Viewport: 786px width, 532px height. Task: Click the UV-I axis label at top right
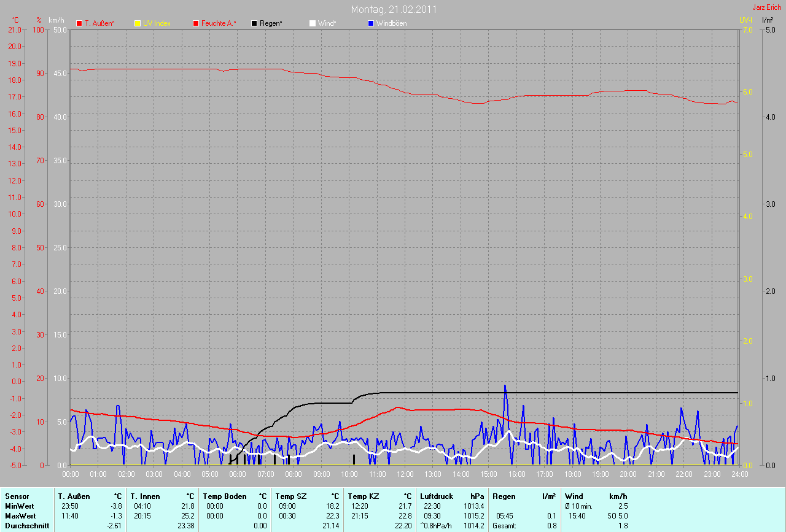point(745,20)
